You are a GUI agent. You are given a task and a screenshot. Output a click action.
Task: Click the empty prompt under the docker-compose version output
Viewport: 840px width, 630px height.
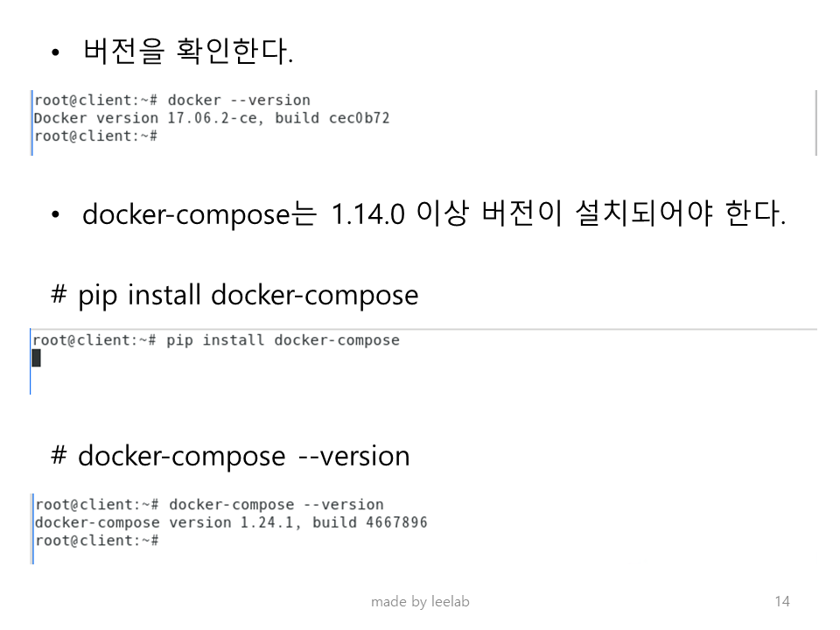(97, 541)
